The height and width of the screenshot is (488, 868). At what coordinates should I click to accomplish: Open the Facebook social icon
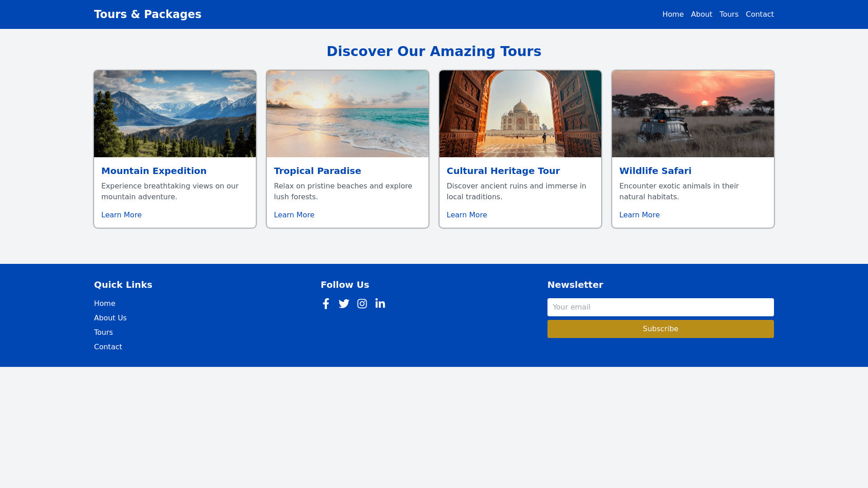coord(326,304)
